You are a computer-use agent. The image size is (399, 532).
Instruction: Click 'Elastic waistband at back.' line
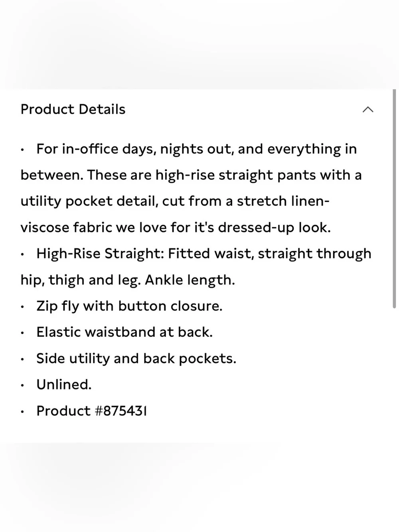(x=124, y=332)
